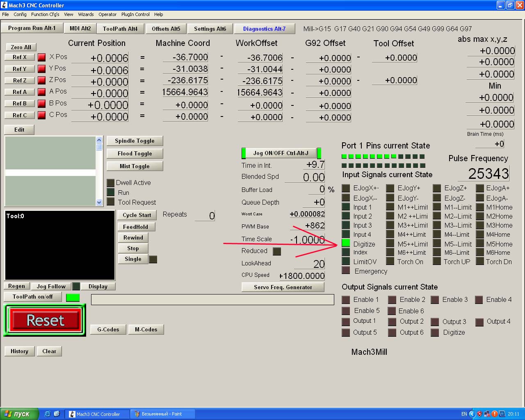The width and height of the screenshot is (525, 420).
Task: Click the EJogX+- indicator LED
Action: pyautogui.click(x=346, y=188)
